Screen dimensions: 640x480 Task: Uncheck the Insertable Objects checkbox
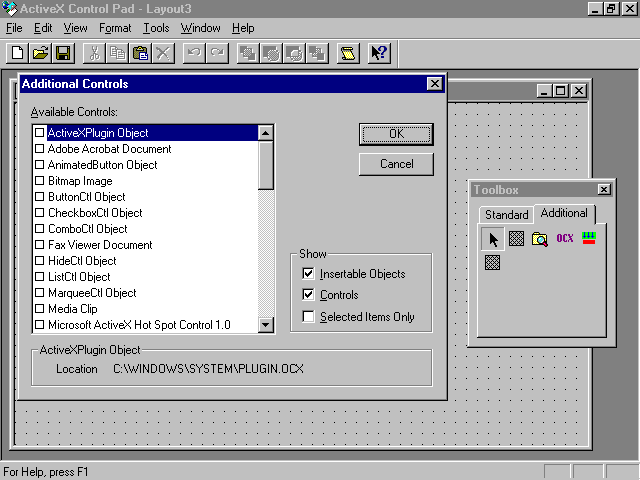tap(309, 274)
